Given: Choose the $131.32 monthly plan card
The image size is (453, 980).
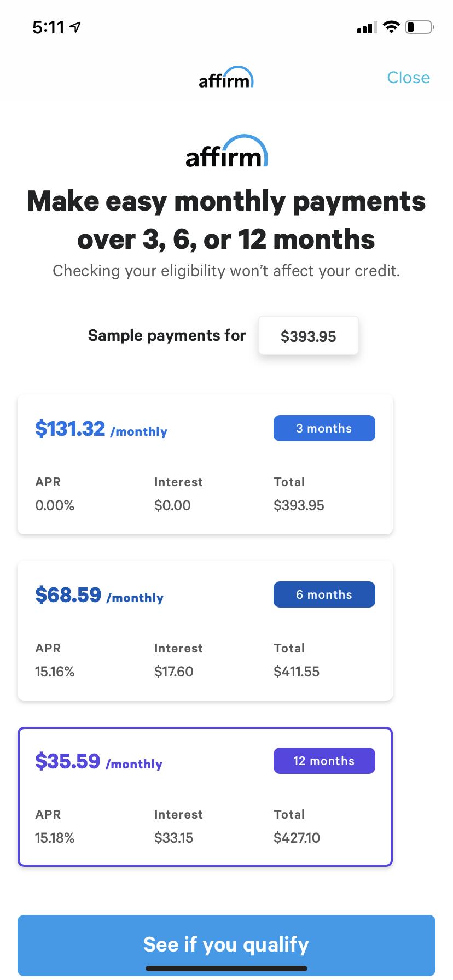Looking at the screenshot, I should [x=205, y=464].
